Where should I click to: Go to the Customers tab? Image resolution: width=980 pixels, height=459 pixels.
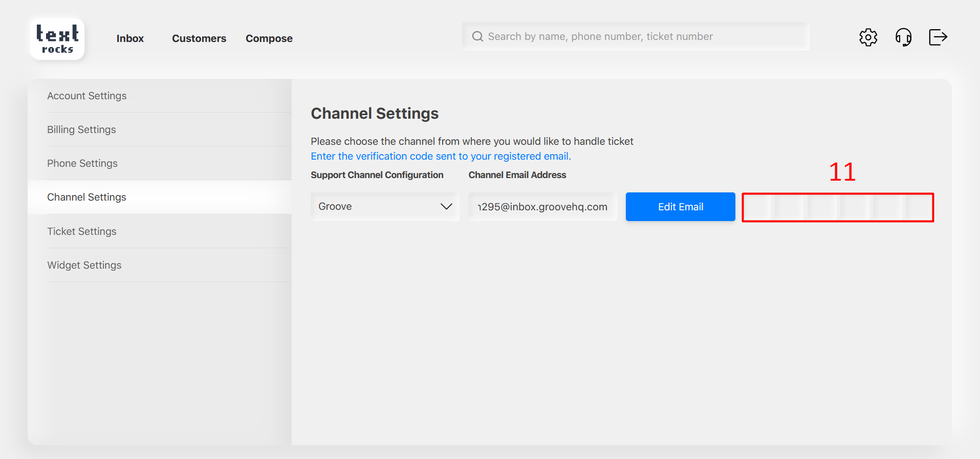pyautogui.click(x=199, y=38)
